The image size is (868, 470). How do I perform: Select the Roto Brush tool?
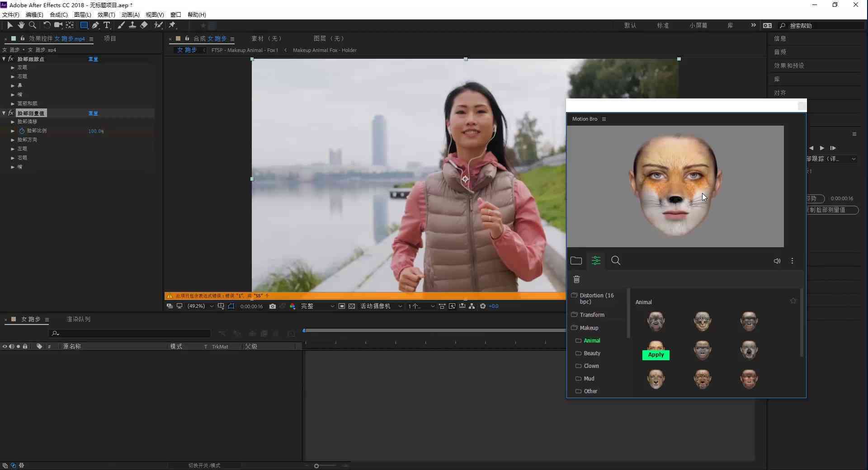[x=158, y=25]
